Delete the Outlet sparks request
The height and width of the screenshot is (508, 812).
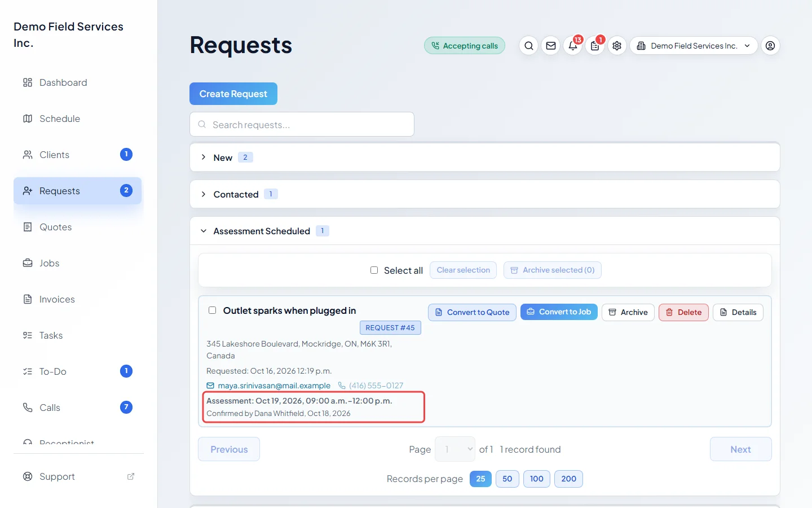[683, 312]
